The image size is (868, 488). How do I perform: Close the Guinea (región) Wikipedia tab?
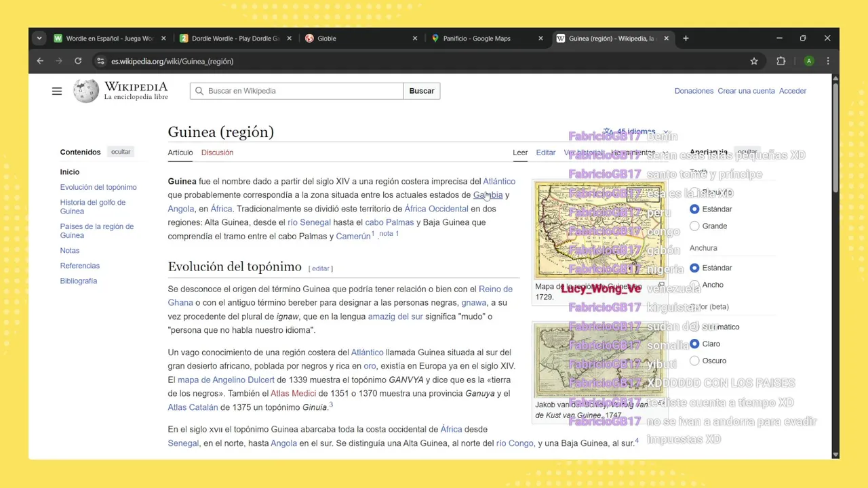click(666, 39)
